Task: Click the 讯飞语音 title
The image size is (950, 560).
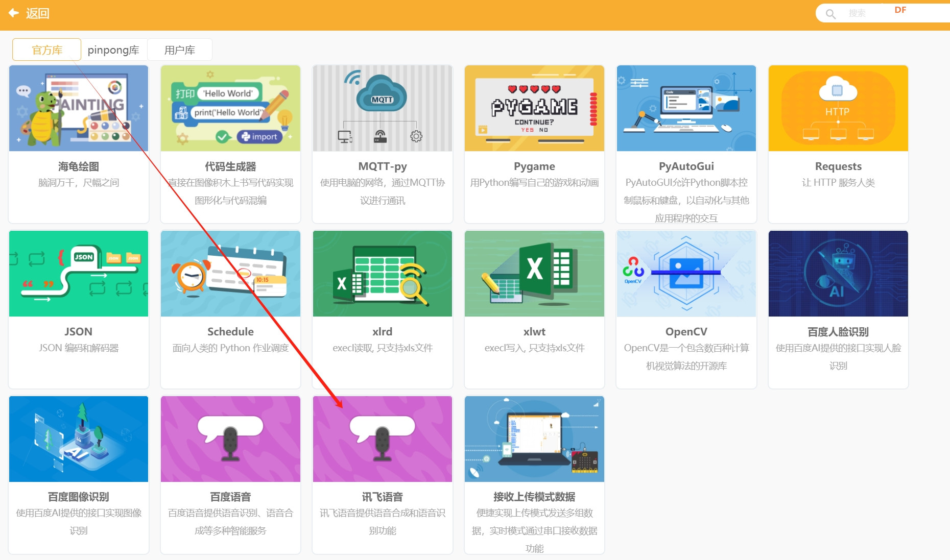Action: point(383,497)
